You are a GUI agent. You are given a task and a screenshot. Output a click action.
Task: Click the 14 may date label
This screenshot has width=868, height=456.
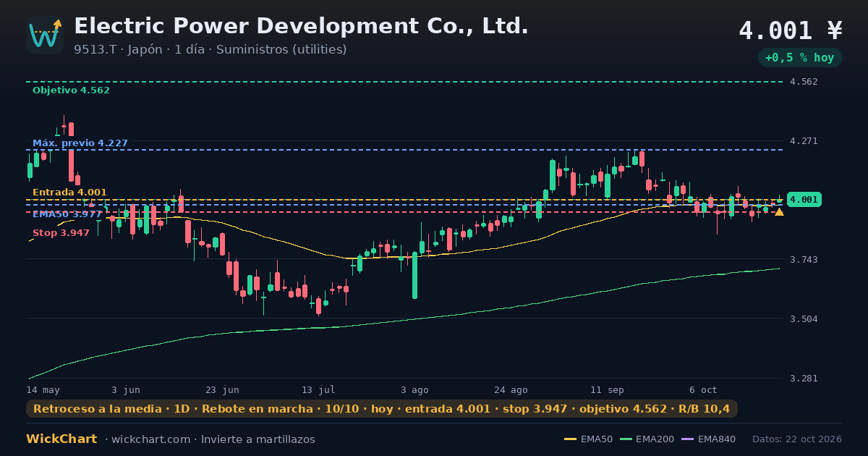pyautogui.click(x=43, y=389)
